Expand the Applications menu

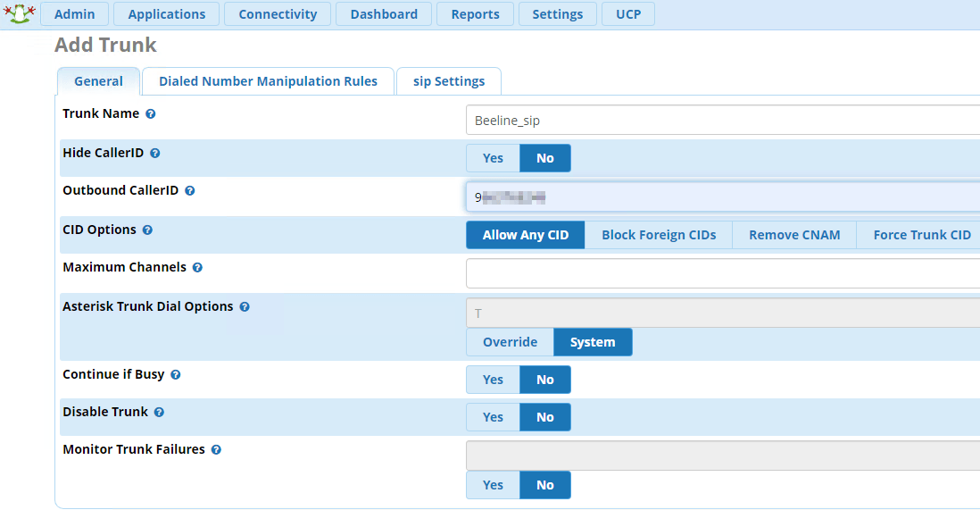167,14
